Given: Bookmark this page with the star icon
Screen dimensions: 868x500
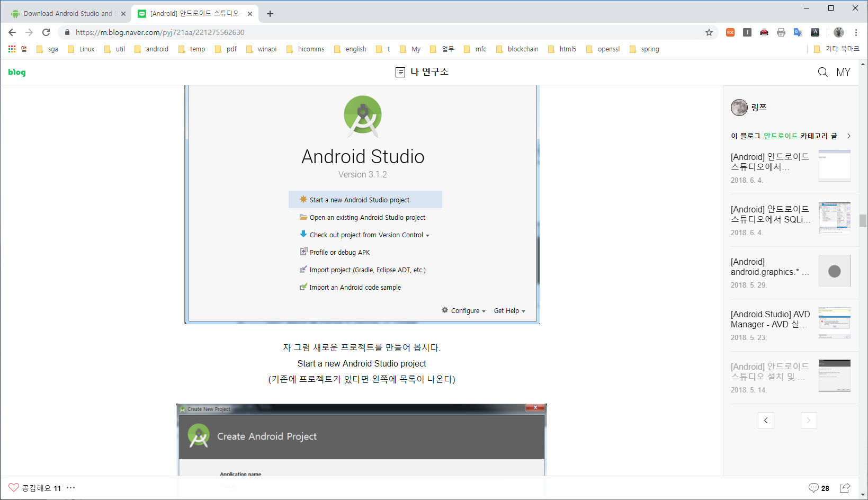Looking at the screenshot, I should 709,32.
